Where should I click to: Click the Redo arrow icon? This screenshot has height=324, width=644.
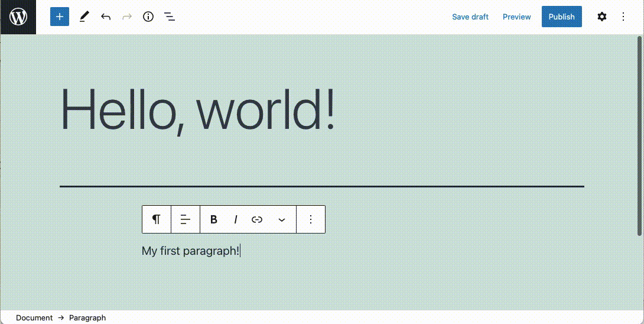tap(127, 17)
